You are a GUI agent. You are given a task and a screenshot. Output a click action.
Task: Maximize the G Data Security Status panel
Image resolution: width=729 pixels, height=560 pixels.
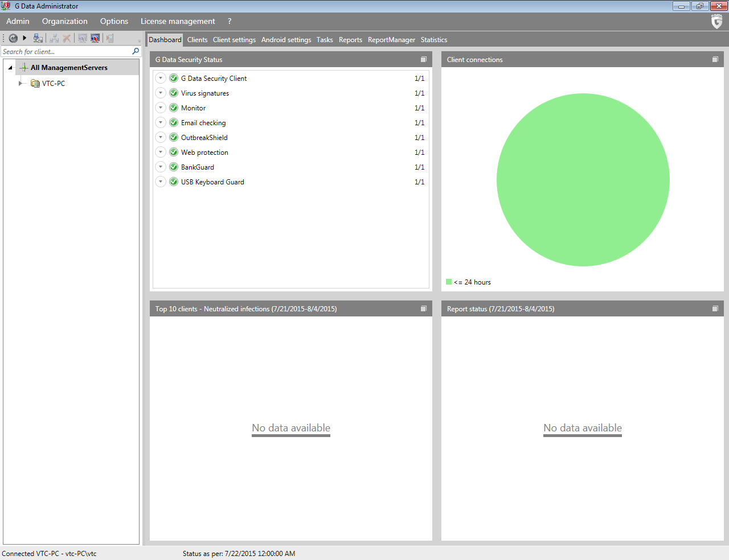click(423, 59)
